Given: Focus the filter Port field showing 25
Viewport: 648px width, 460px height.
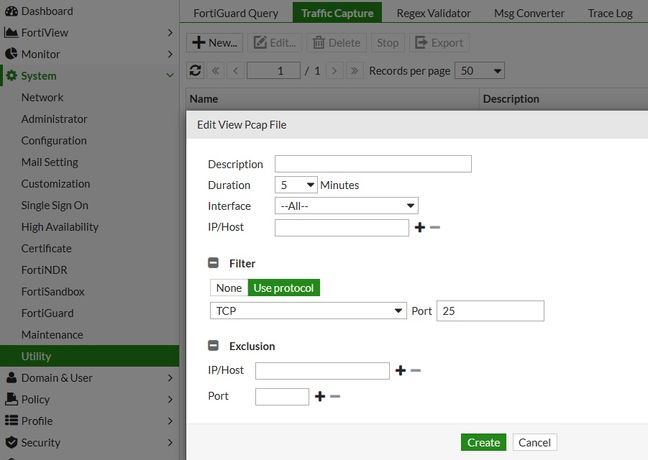Looking at the screenshot, I should (490, 311).
